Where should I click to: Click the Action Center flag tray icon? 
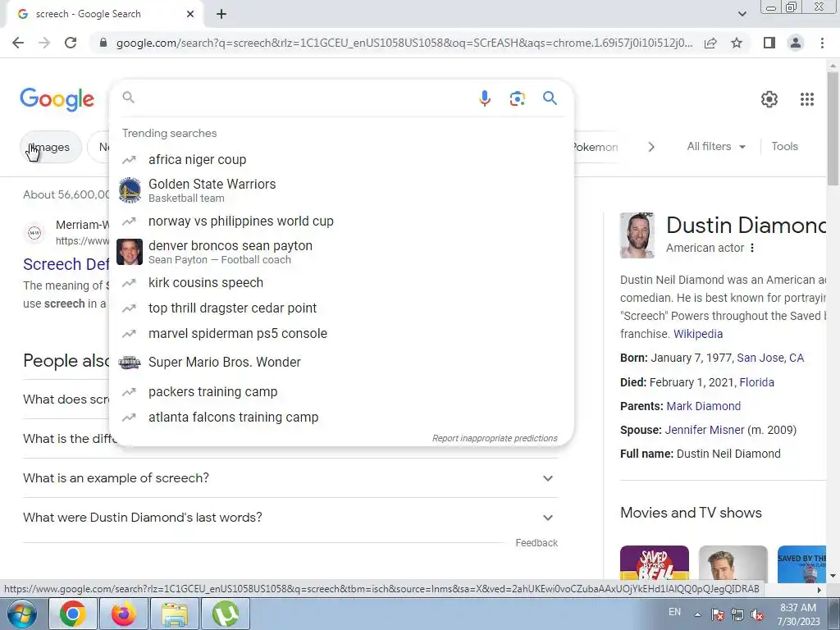tap(718, 614)
